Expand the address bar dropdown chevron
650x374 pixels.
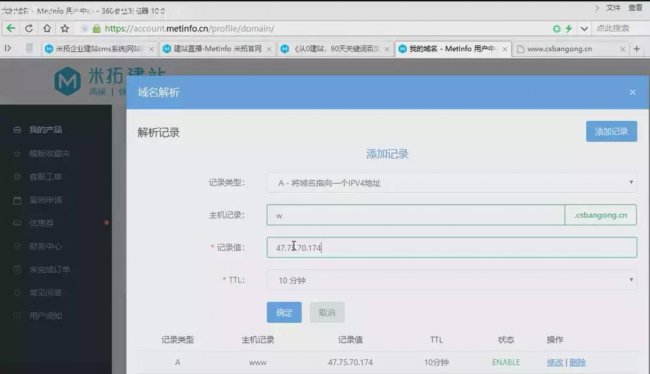coord(584,29)
